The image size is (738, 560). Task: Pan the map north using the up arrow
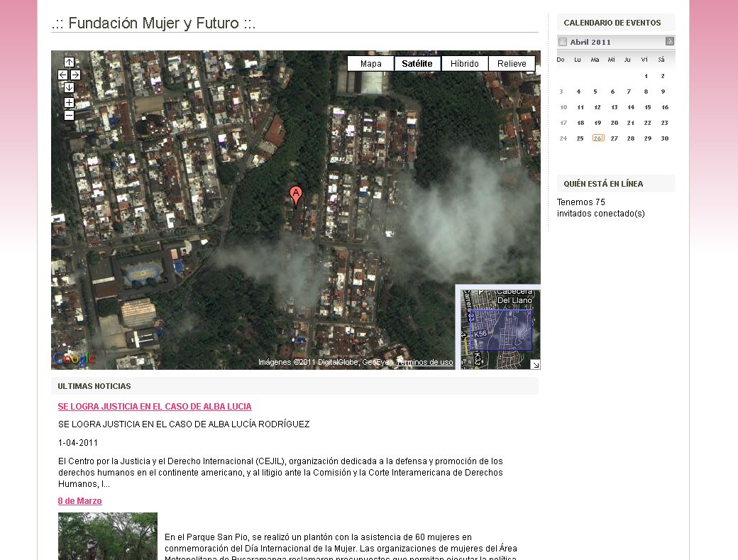pyautogui.click(x=69, y=62)
